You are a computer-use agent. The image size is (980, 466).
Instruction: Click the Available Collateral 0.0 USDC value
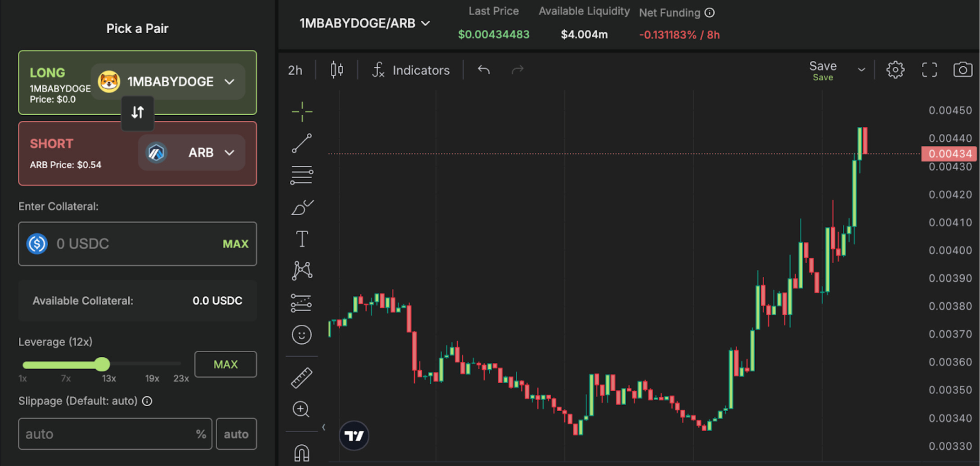click(x=217, y=300)
